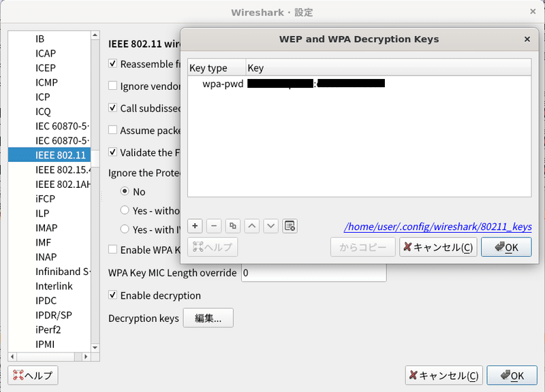
Task: Select IPDC protocol in list
Action: coord(49,300)
